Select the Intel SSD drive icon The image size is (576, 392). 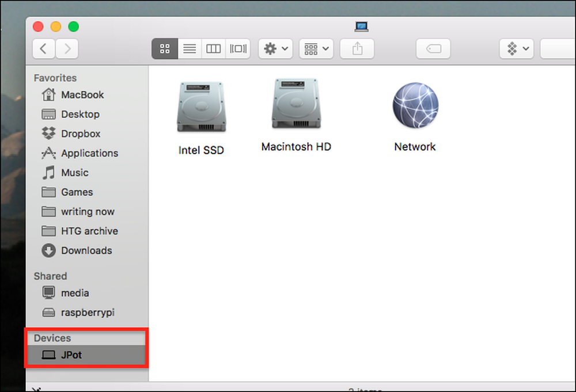pyautogui.click(x=201, y=107)
